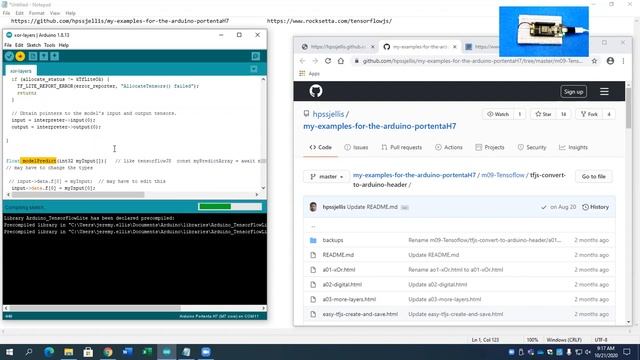This screenshot has width=640, height=360.
Task: Open my-examples-for-the-arduino-portentaH7 repository title link
Action: coord(380,126)
